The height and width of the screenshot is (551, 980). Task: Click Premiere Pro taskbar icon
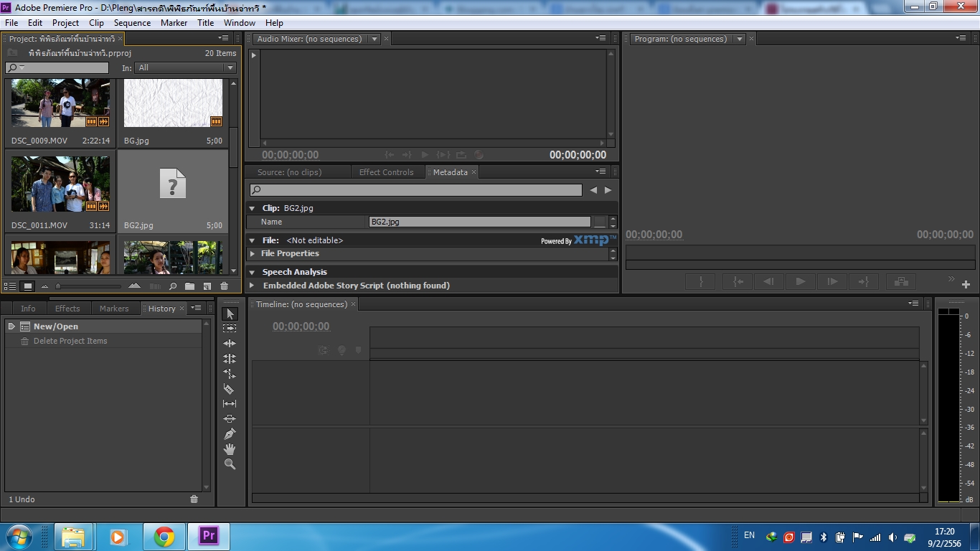point(209,536)
